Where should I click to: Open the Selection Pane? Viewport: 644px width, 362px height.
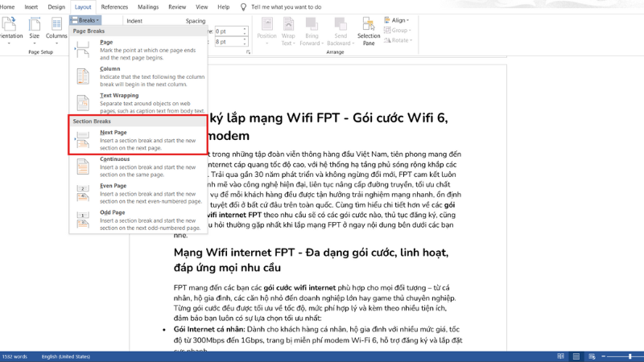(x=369, y=31)
